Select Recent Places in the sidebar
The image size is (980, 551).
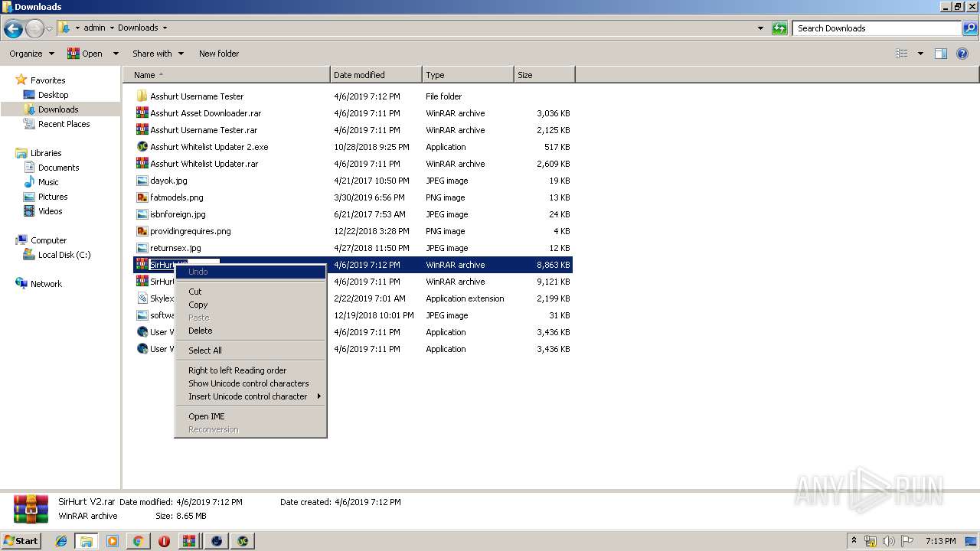(64, 124)
